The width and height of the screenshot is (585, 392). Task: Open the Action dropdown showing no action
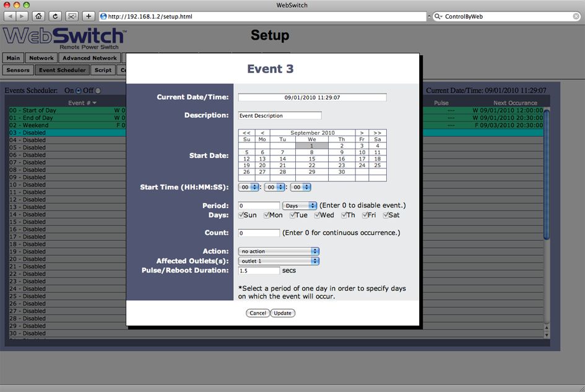click(x=279, y=251)
